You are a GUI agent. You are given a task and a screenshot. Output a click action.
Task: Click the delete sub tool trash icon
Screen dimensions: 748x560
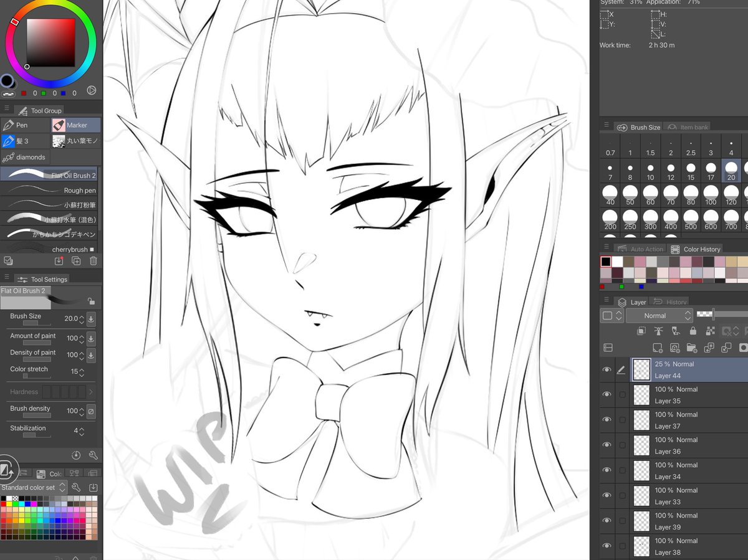tap(93, 261)
